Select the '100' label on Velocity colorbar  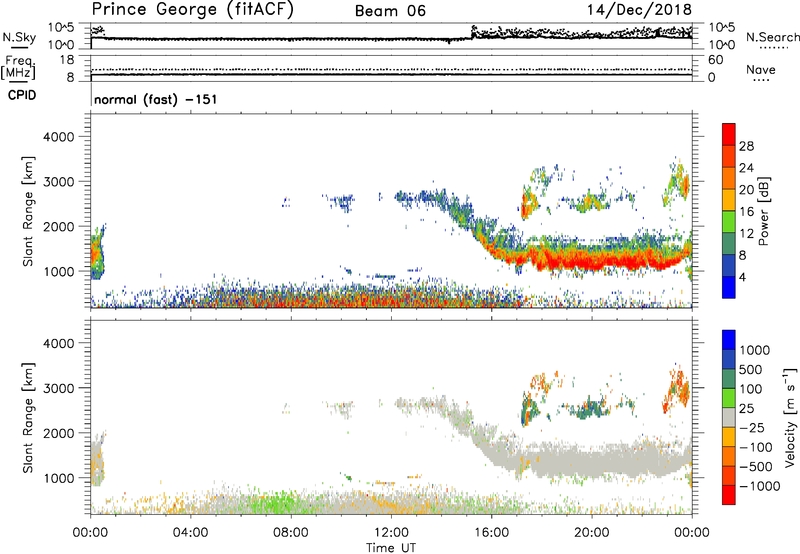click(x=751, y=389)
